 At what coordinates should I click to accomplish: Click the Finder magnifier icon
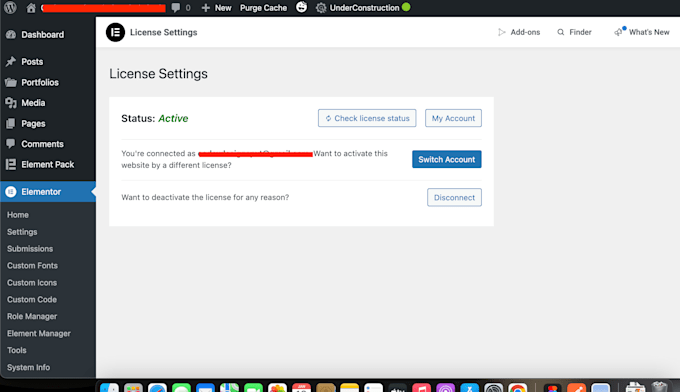click(x=561, y=32)
